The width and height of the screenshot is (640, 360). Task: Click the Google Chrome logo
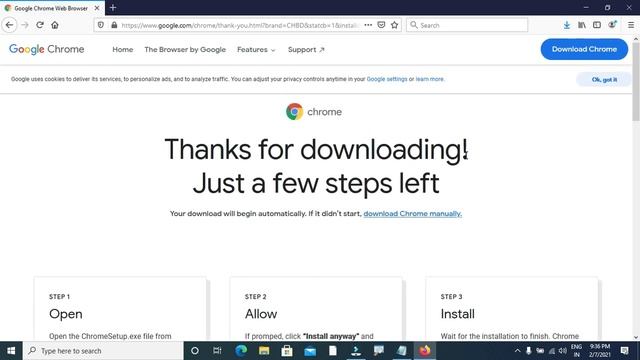pyautogui.click(x=47, y=49)
